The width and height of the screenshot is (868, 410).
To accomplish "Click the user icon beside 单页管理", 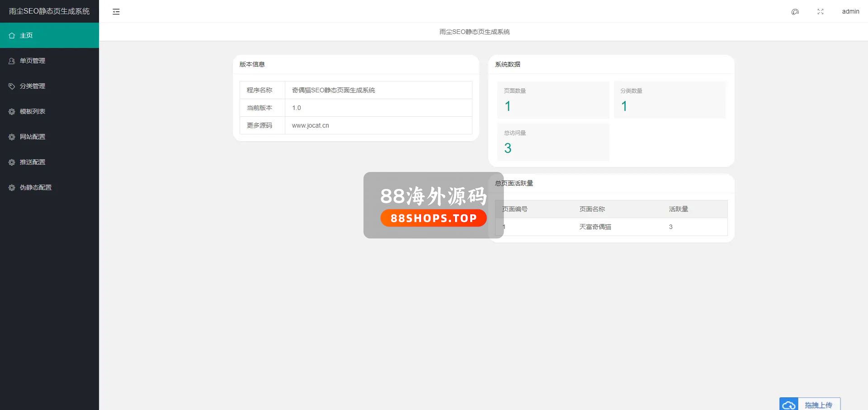I will 12,61.
